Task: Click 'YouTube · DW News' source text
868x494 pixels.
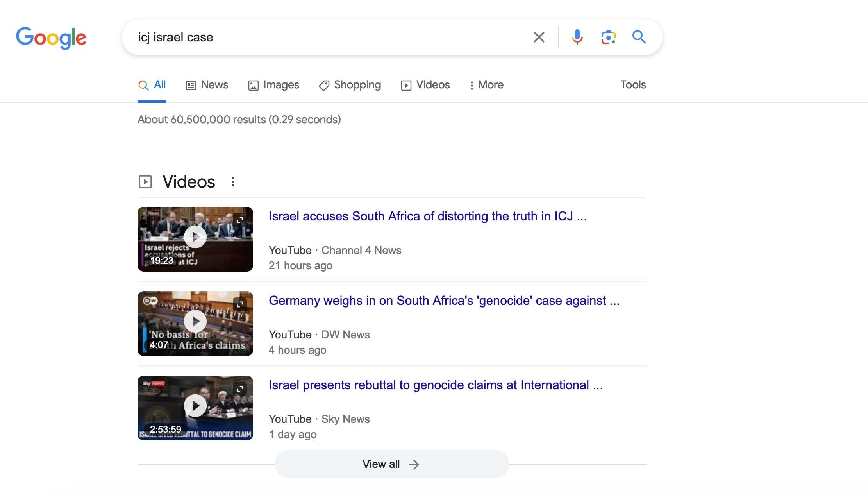Action: point(319,335)
